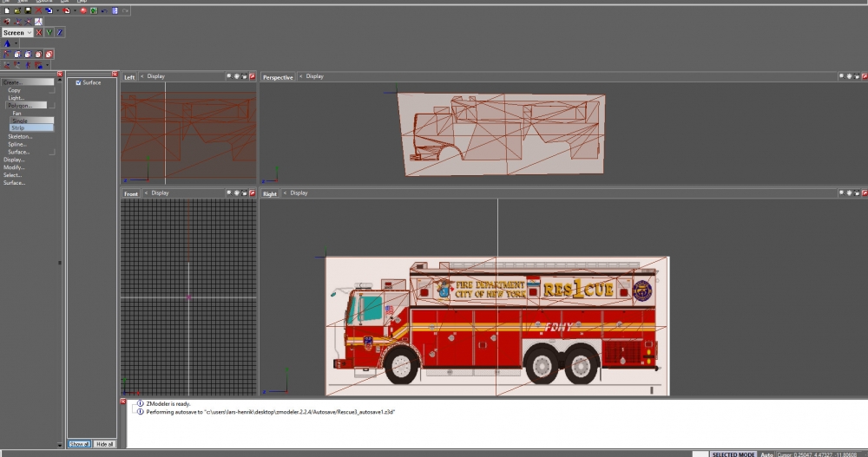The image size is (868, 457).
Task: Open the Select... command menu
Action: point(13,175)
